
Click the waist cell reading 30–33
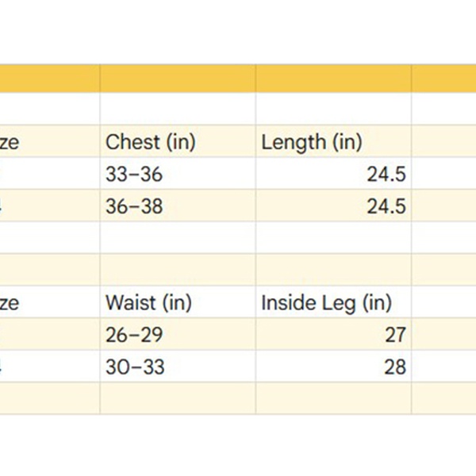point(177,367)
